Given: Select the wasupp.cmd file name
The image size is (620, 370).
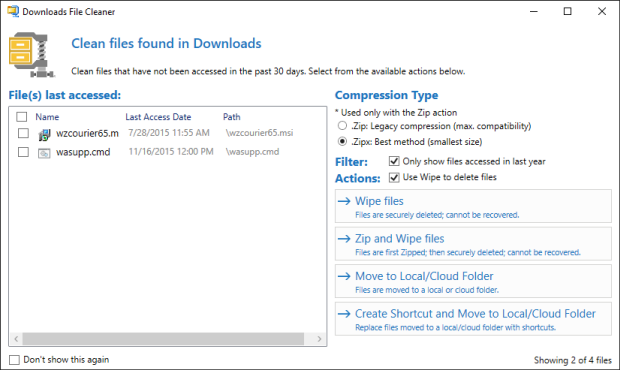Looking at the screenshot, I should [x=83, y=152].
